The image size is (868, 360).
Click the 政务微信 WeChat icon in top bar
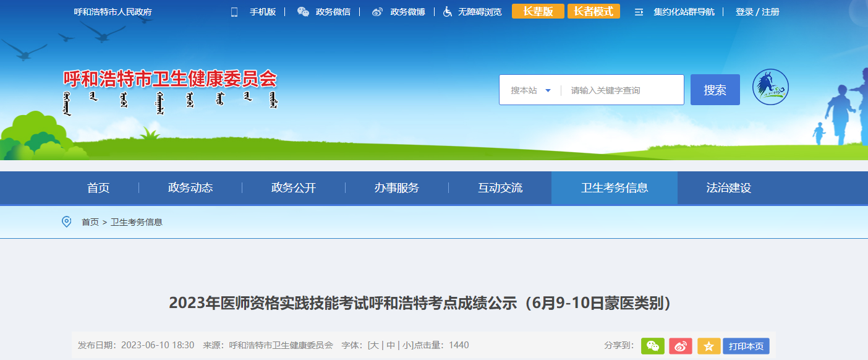pyautogui.click(x=303, y=12)
